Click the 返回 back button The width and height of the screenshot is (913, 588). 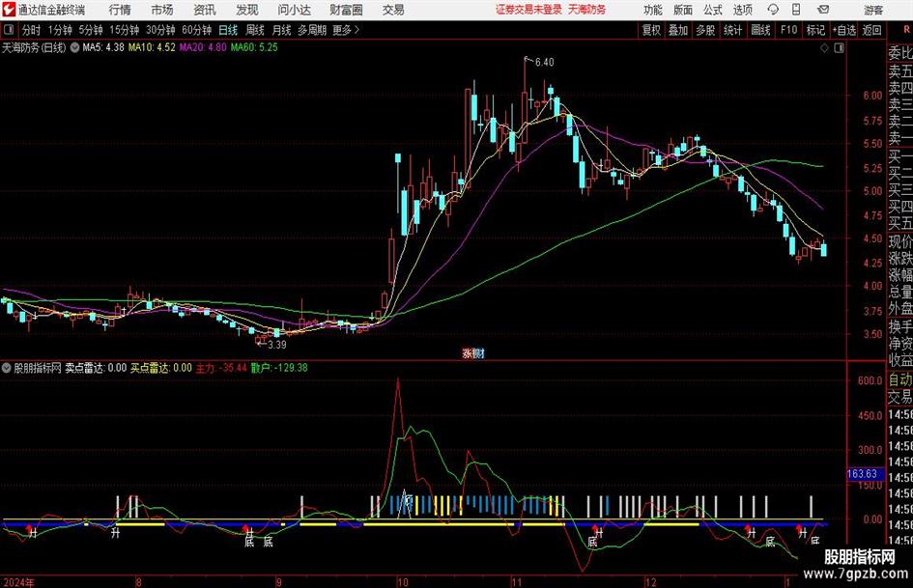tap(871, 30)
